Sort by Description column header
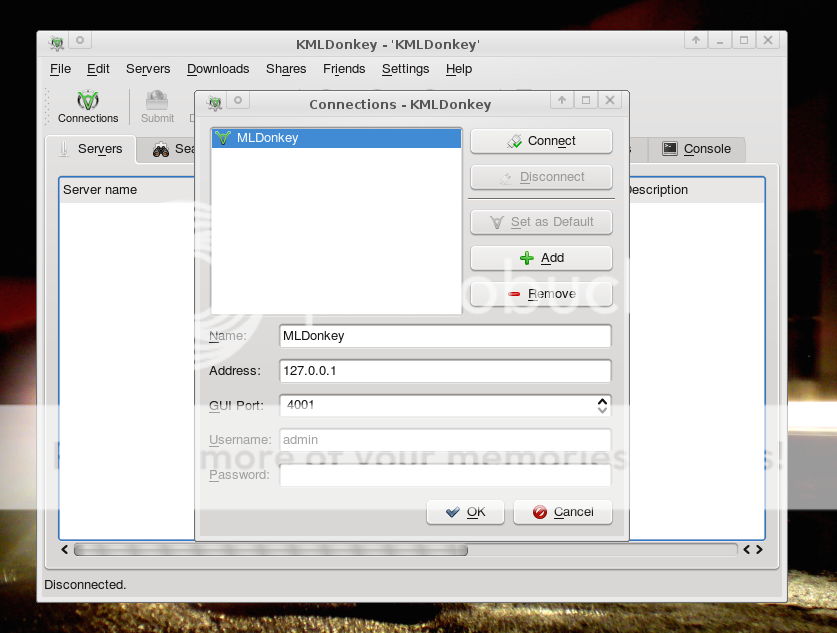Image resolution: width=837 pixels, height=633 pixels. 696,189
